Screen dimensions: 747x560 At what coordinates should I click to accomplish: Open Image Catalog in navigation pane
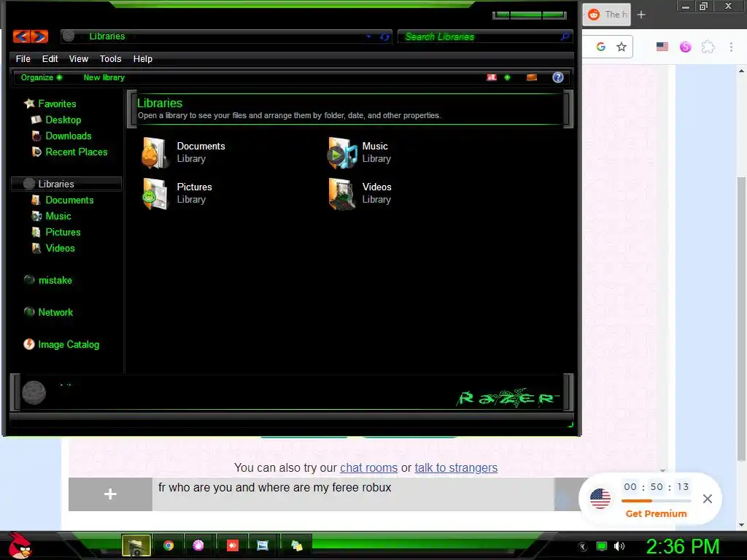[x=61, y=344]
